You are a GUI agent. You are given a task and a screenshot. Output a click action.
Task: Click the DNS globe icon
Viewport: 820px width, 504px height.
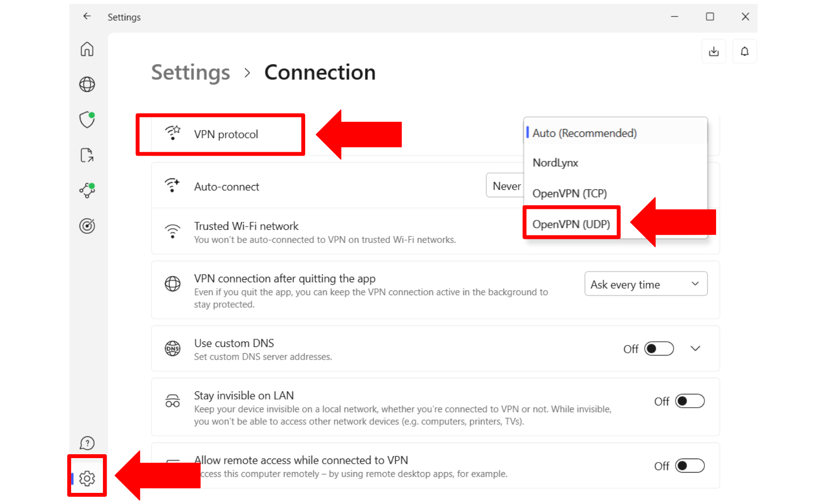point(173,348)
